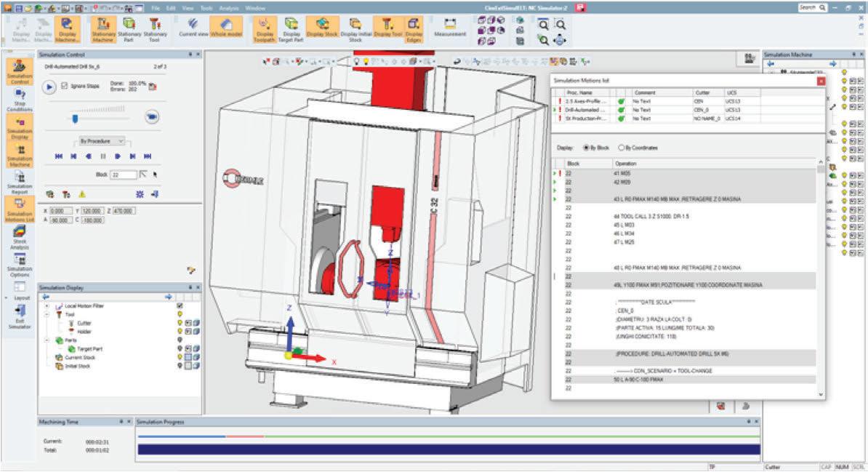Open Stop Conditions sidebar item
The width and height of the screenshot is (868, 472).
tap(20, 100)
